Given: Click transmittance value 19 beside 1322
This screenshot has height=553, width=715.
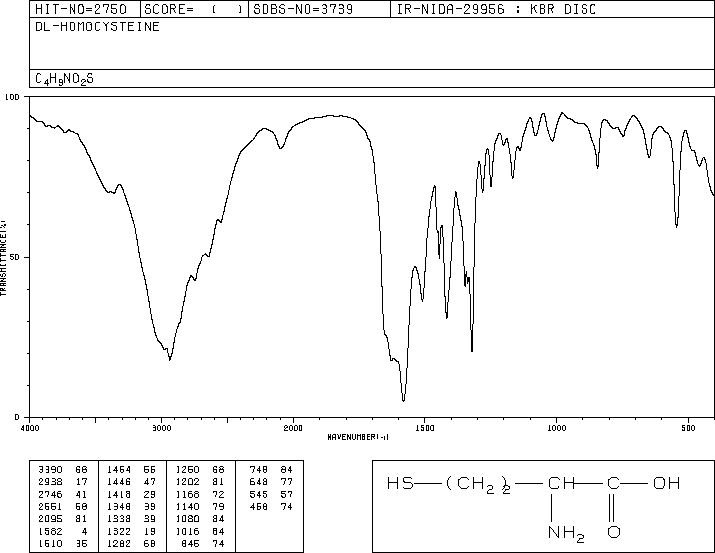Looking at the screenshot, I should coord(150,532).
